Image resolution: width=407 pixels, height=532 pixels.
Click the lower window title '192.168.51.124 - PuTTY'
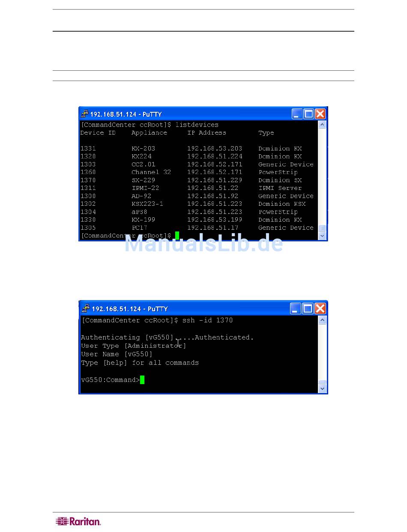click(130, 309)
